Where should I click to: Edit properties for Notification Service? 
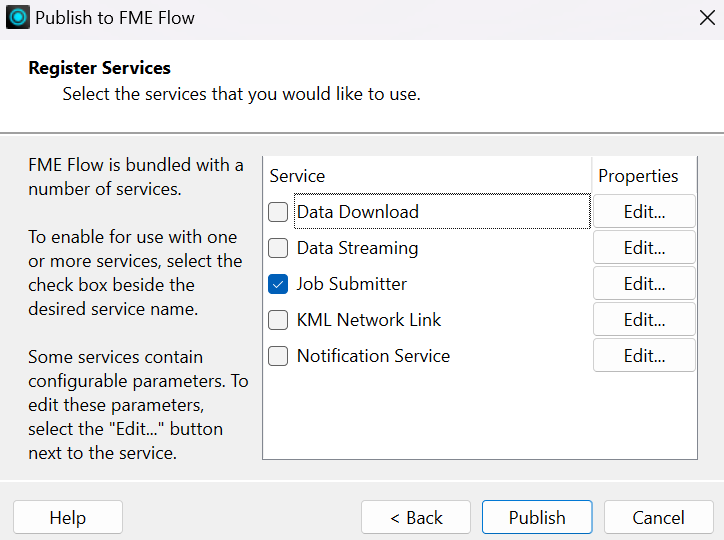644,355
